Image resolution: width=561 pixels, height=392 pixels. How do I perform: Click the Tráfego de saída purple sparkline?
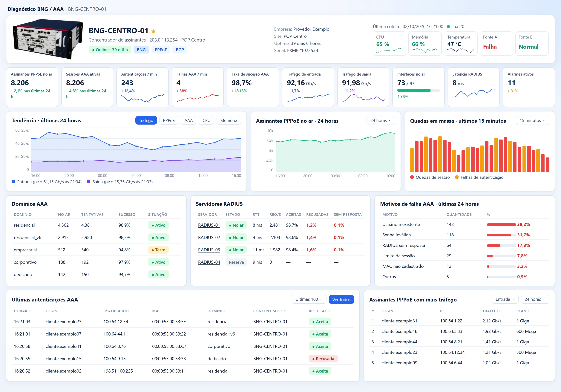(363, 98)
